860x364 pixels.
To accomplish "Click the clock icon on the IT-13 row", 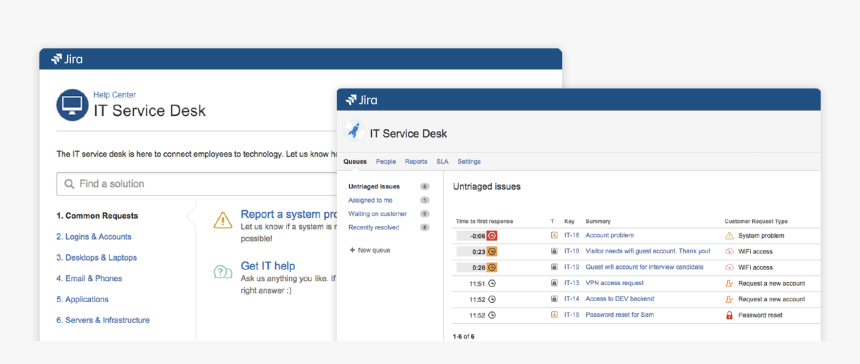I will (x=492, y=283).
